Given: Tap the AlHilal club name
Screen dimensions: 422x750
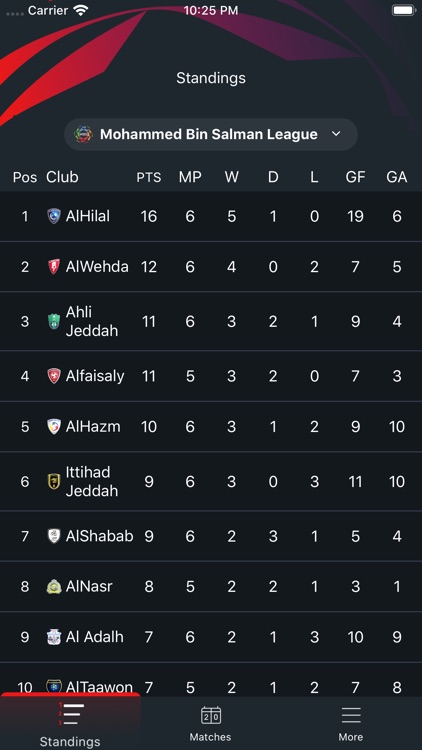Looking at the screenshot, I should tap(88, 216).
